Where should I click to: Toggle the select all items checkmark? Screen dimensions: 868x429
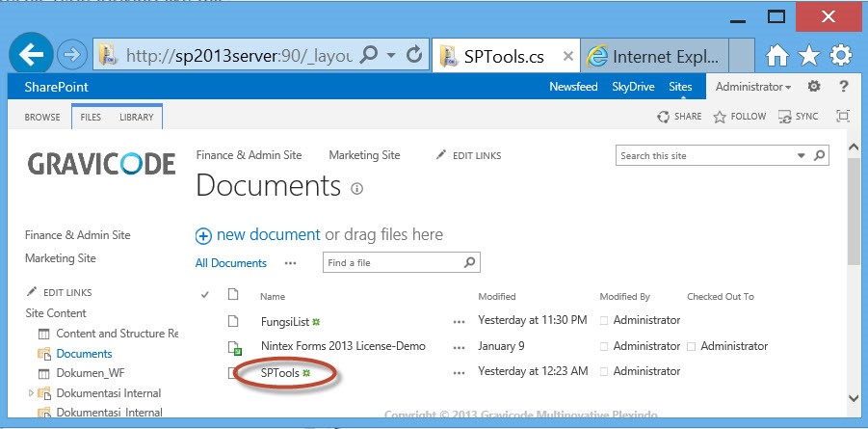click(x=204, y=295)
